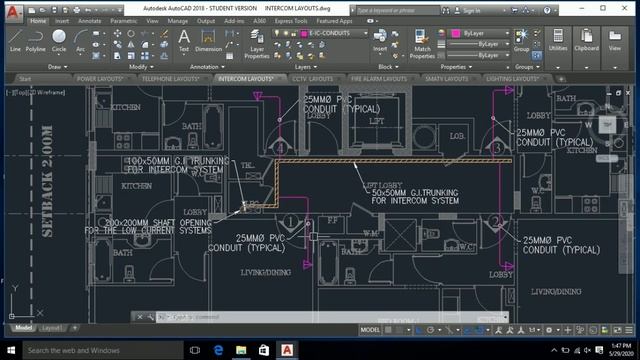Open the Utilities panel

558,40
